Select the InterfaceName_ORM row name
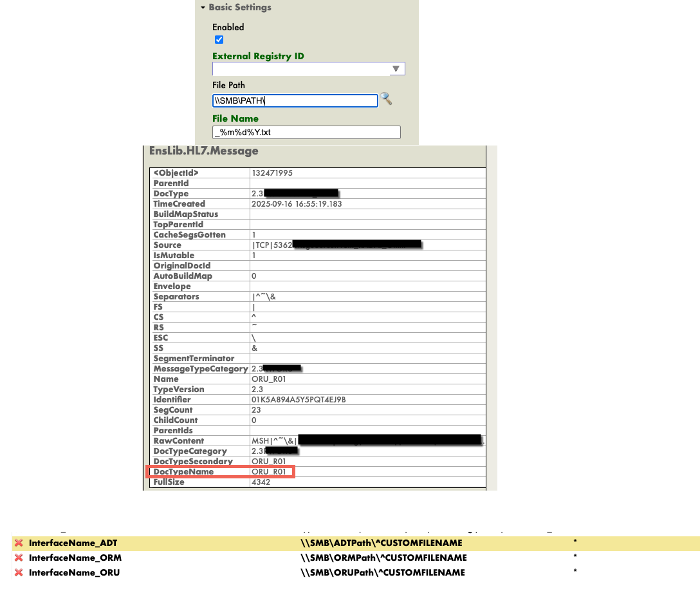This screenshot has width=700, height=611. click(x=75, y=558)
